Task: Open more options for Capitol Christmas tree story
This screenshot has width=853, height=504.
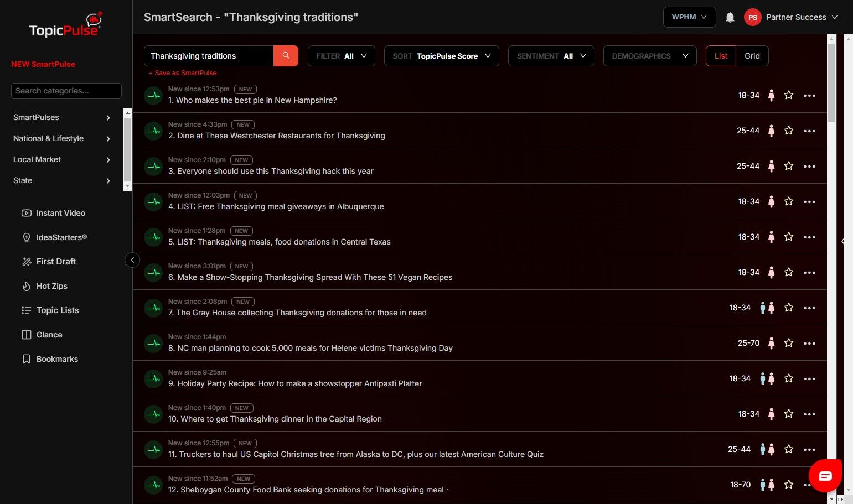Action: tap(809, 450)
